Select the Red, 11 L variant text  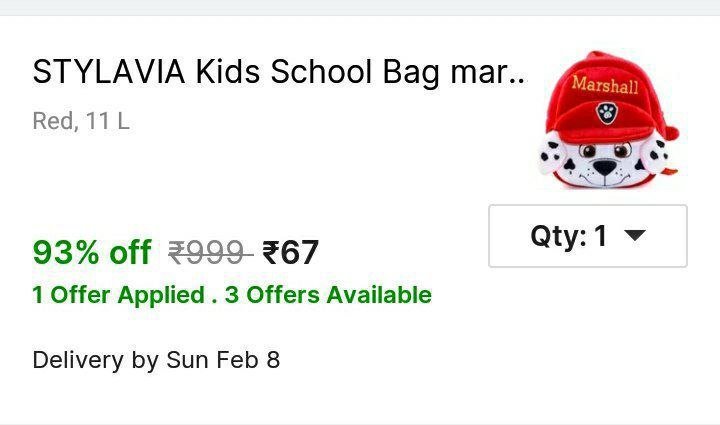(81, 122)
